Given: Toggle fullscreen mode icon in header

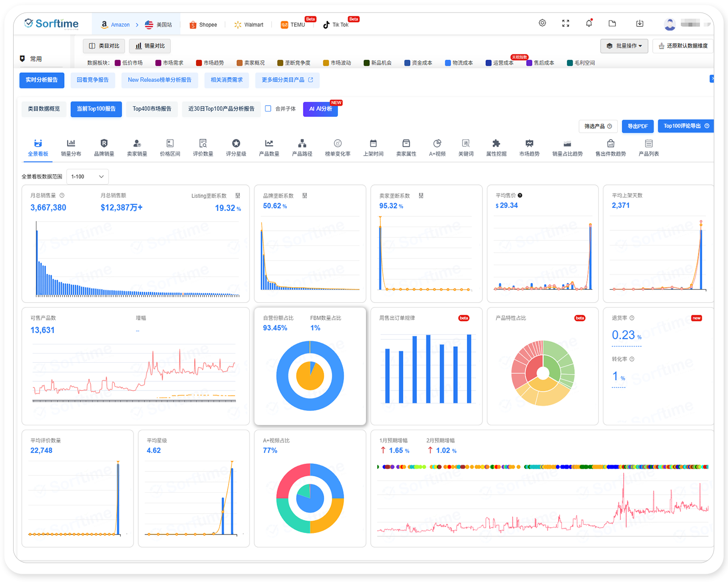Looking at the screenshot, I should pos(565,23).
